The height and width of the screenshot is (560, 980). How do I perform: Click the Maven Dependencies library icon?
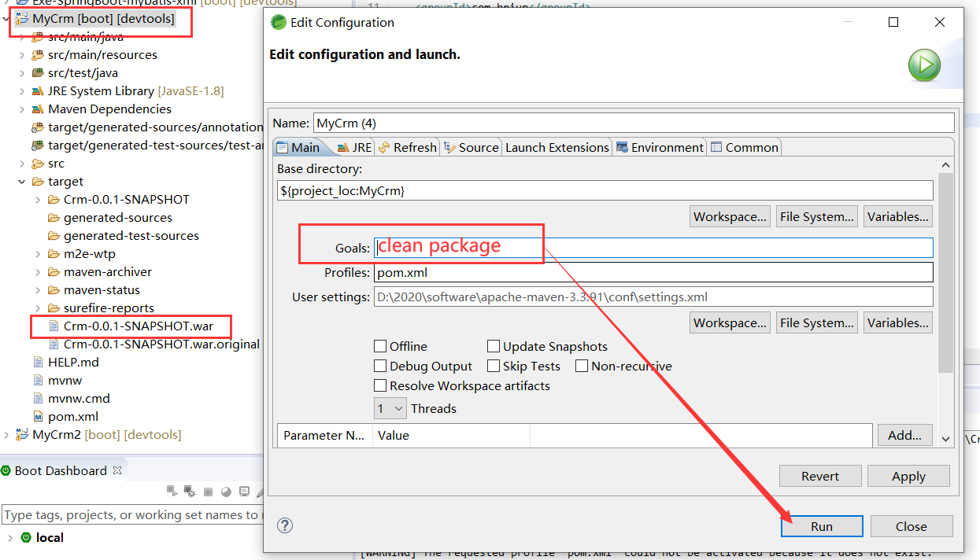[38, 109]
